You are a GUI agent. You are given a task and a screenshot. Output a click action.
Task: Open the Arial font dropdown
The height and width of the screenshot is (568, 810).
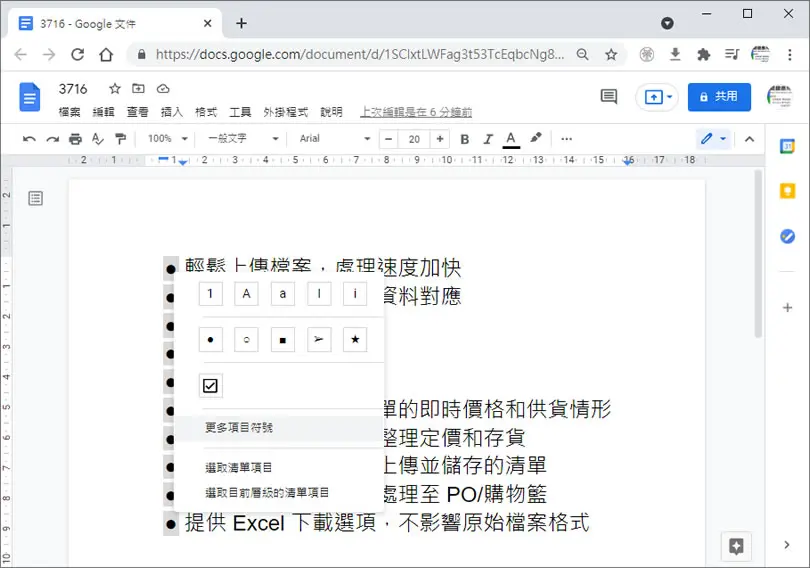click(335, 138)
